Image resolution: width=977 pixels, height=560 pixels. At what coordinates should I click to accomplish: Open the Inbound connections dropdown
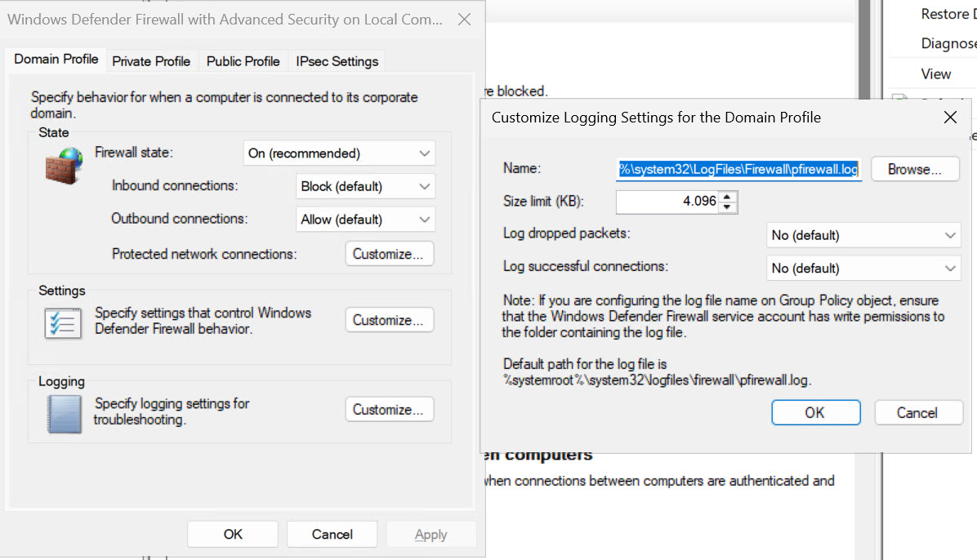tap(365, 186)
